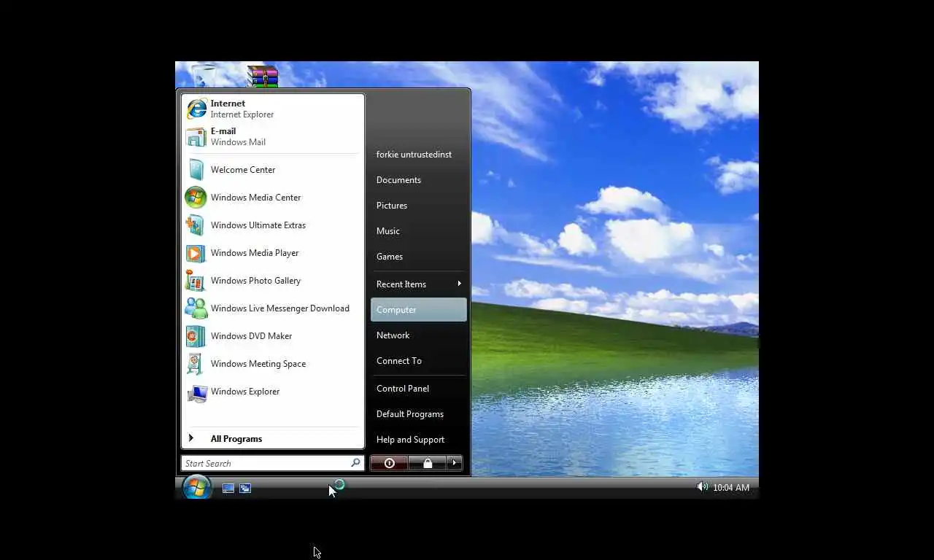934x560 pixels.
Task: Open the Welcome Center icon
Action: 196,170
